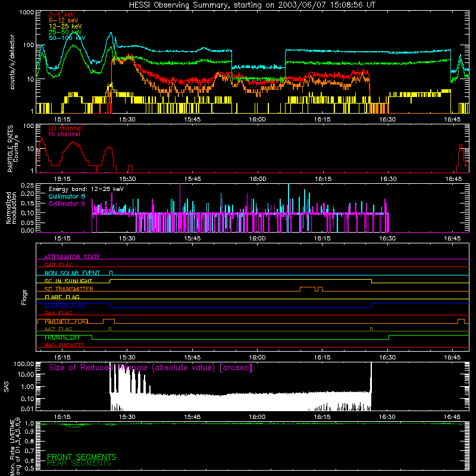This screenshot has height=476, width=476.
Task: Select the HI channel legend label
Action: click(64, 134)
